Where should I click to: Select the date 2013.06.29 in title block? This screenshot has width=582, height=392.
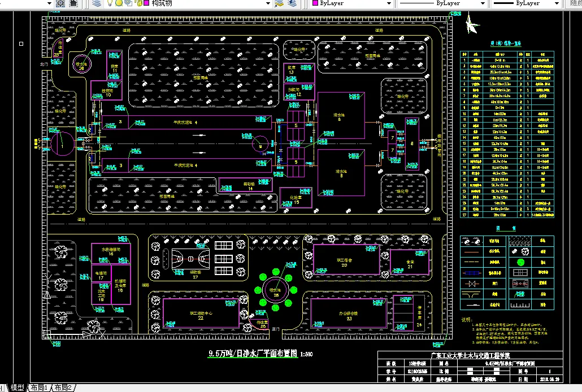click(550, 380)
